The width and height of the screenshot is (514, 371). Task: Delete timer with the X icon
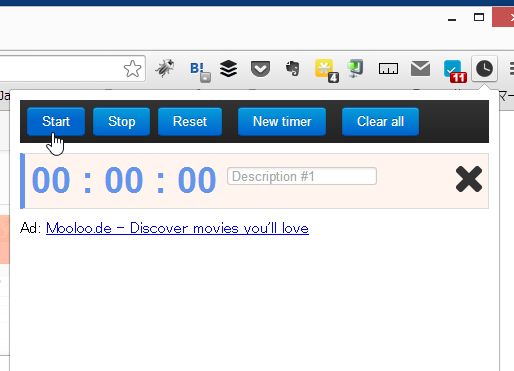pos(469,179)
